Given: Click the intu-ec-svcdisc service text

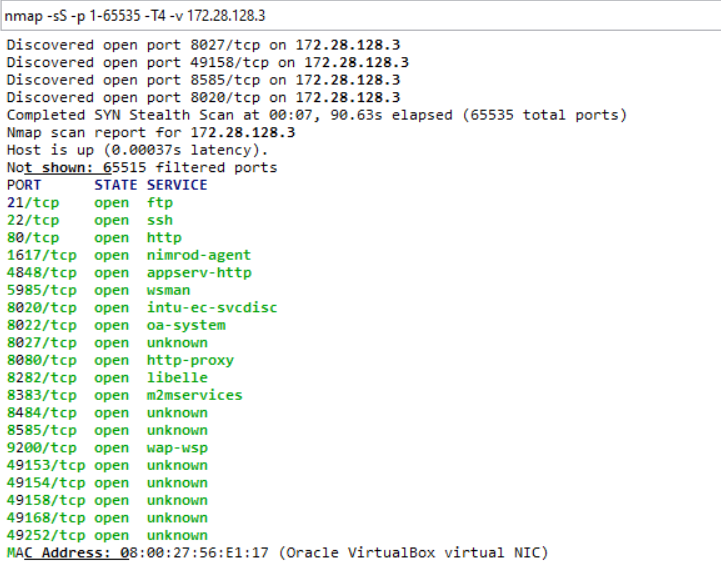Looking at the screenshot, I should [x=212, y=308].
